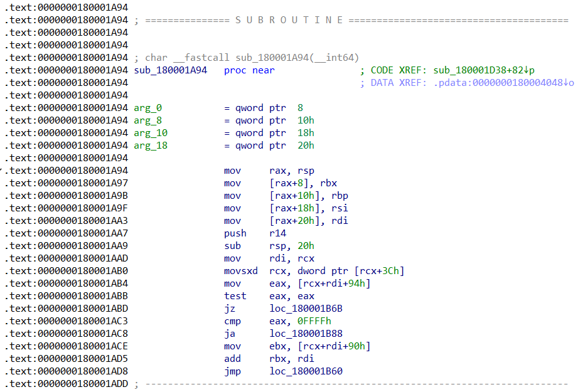Screen dimensions: 583x392
Task: Click the function prototype comment line
Action: pos(252,58)
